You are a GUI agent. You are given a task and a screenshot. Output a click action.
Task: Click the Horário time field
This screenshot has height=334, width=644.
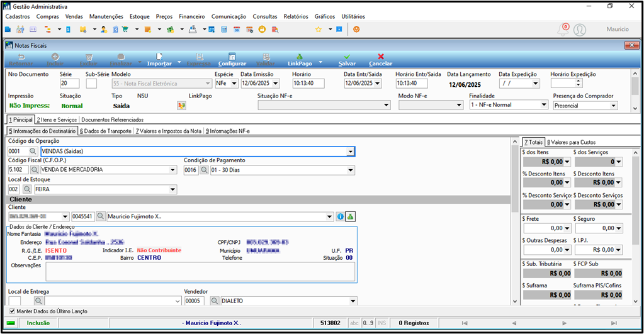pyautogui.click(x=308, y=83)
